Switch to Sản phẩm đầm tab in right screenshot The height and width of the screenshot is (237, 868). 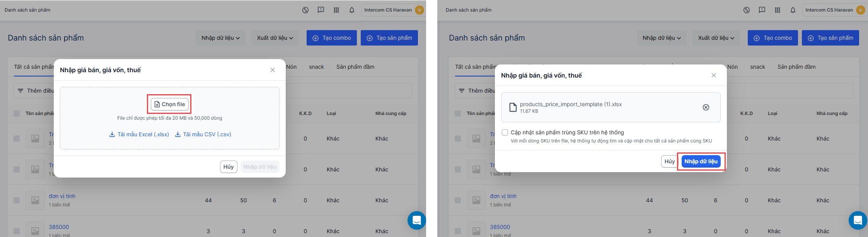[x=796, y=67]
